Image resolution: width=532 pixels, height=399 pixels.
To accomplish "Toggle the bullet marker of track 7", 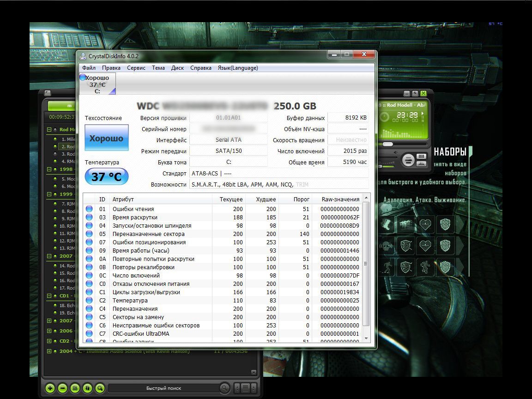I will 55,204.
